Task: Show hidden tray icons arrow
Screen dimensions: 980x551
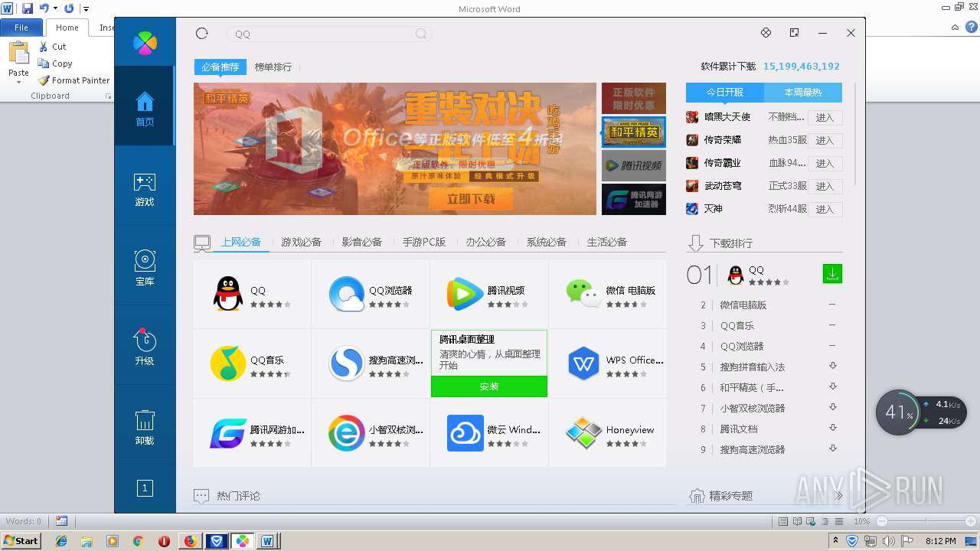Action: (x=835, y=540)
